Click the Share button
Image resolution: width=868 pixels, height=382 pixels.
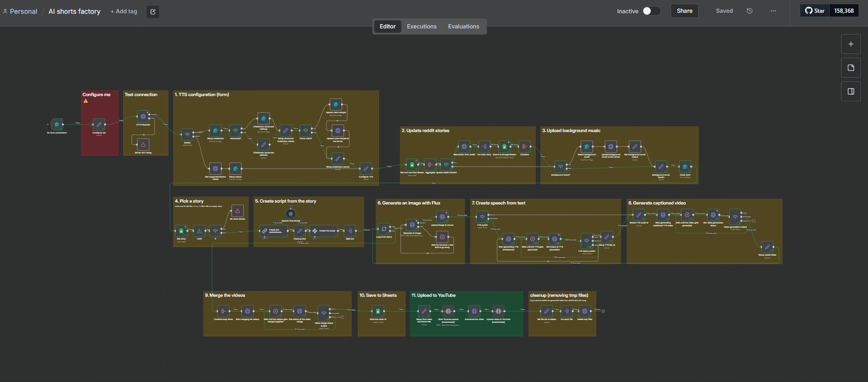684,11
